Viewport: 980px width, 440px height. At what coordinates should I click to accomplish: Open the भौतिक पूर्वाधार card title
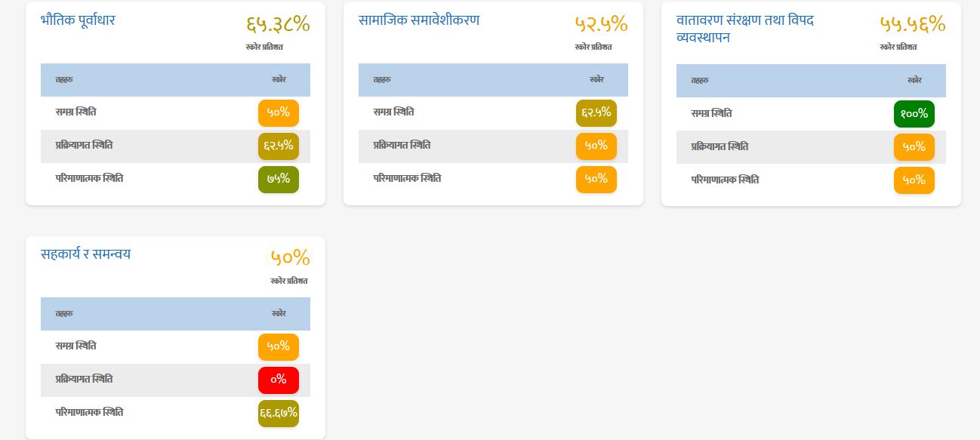coord(78,20)
